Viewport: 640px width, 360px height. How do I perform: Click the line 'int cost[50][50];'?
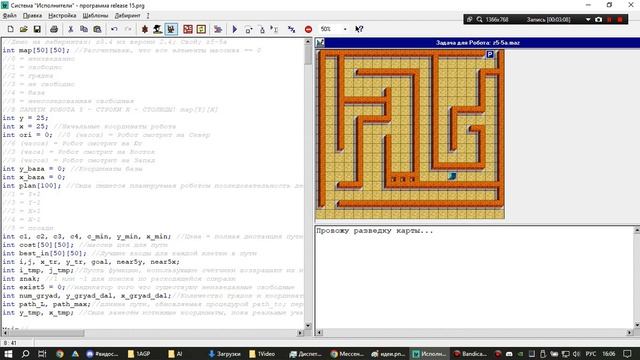(38, 245)
